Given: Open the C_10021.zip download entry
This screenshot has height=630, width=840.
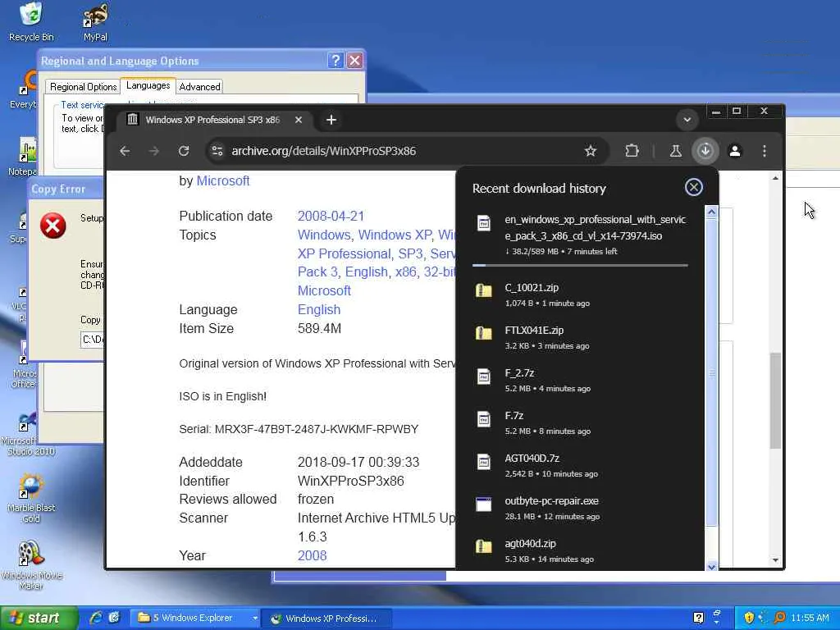Looking at the screenshot, I should [x=580, y=294].
